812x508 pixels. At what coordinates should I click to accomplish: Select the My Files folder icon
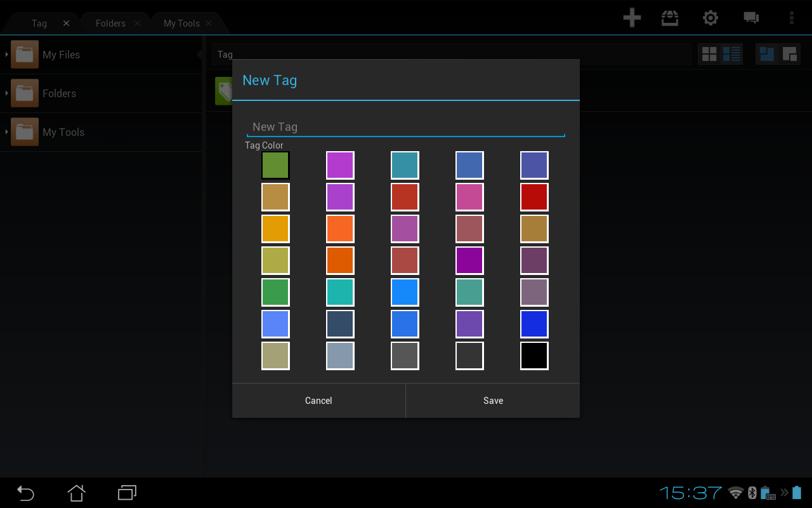click(x=24, y=55)
